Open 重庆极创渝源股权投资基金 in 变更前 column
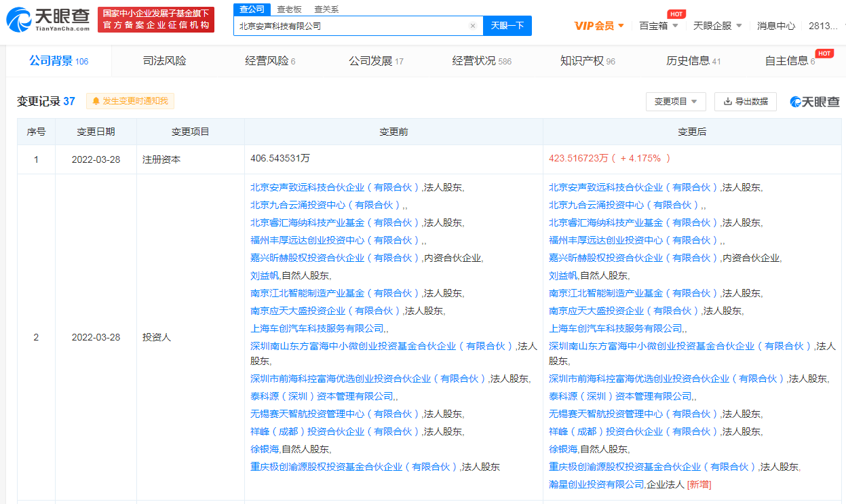The width and height of the screenshot is (846, 504). [355, 467]
